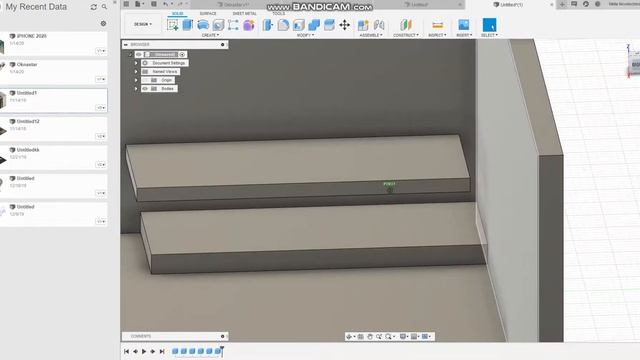The image size is (640, 360).
Task: Select the Hole tool icon
Action: coord(218,25)
